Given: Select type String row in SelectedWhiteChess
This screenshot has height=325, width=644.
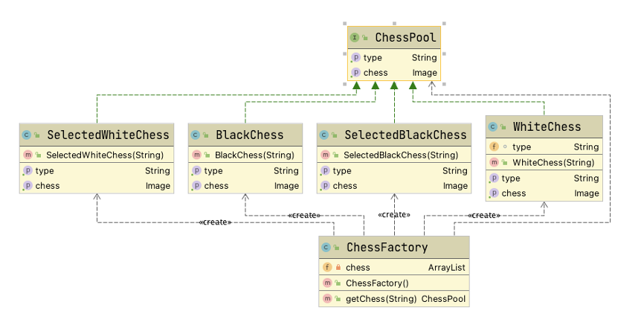Looking at the screenshot, I should (97, 170).
